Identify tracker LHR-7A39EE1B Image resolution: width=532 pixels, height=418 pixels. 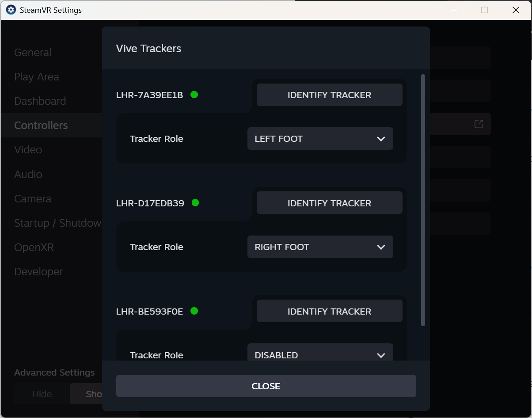329,95
